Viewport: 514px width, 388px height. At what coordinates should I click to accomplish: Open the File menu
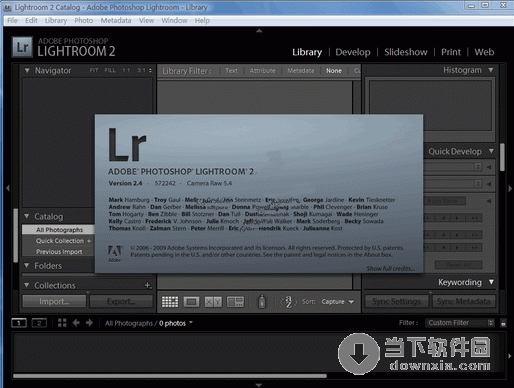(12, 21)
